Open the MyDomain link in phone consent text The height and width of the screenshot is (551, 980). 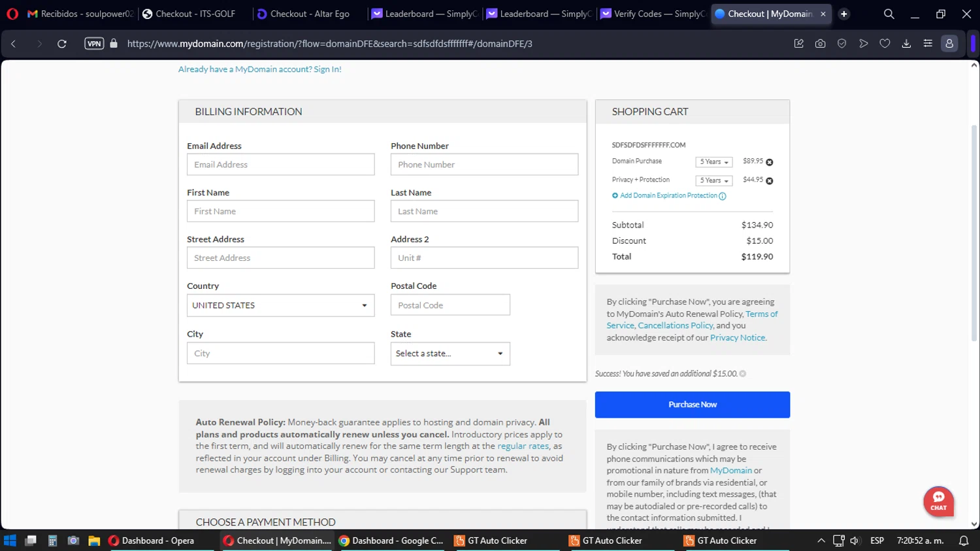pos(731,471)
